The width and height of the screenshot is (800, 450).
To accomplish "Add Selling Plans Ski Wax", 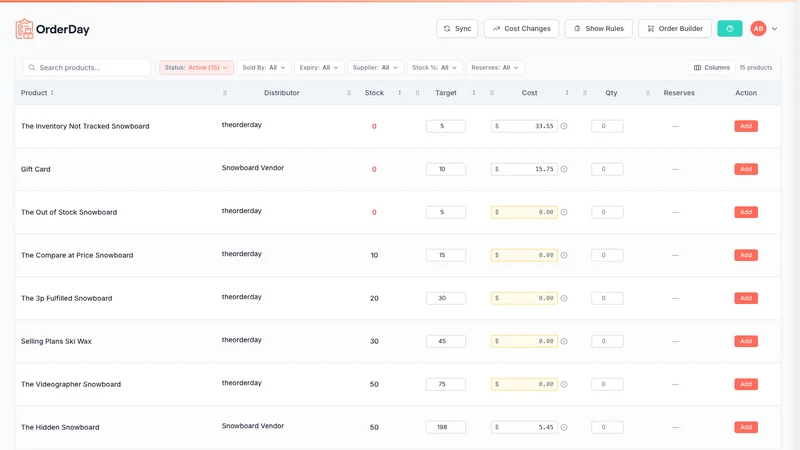I will 746,341.
